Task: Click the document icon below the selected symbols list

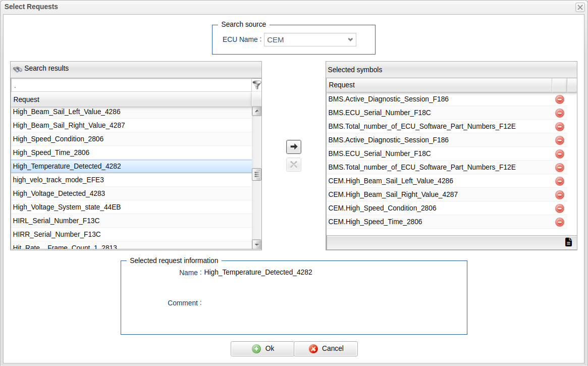Action: pos(568,242)
